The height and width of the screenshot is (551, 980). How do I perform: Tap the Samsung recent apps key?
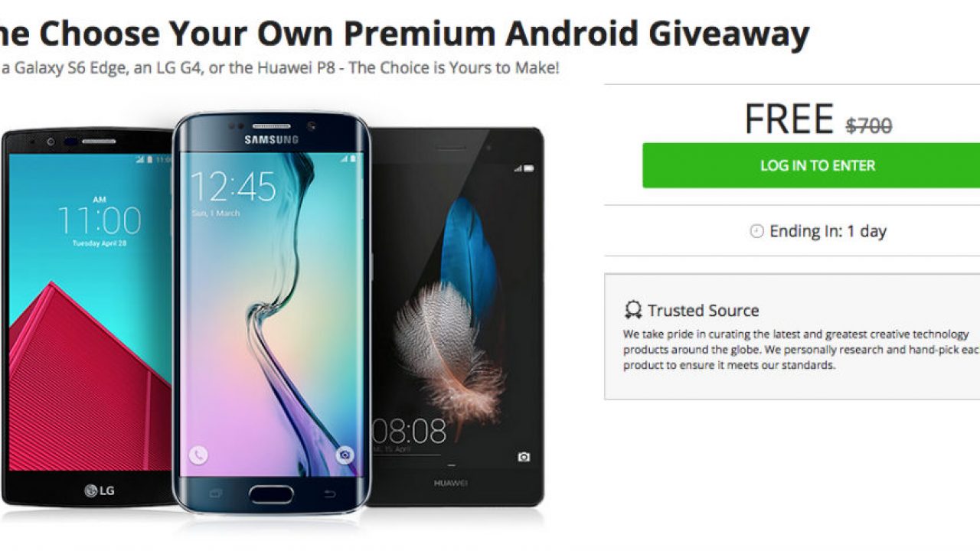[x=215, y=492]
